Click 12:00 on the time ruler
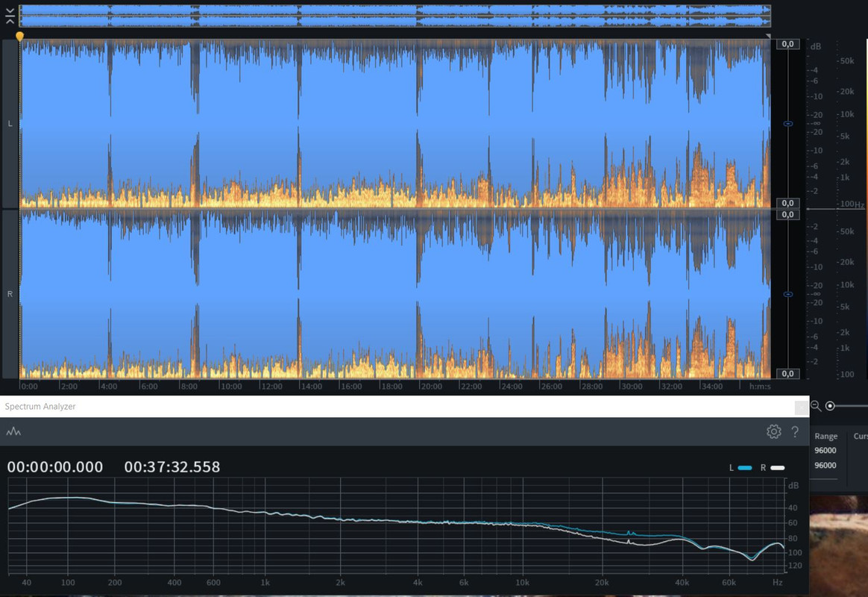This screenshot has height=597, width=868. pyautogui.click(x=271, y=386)
